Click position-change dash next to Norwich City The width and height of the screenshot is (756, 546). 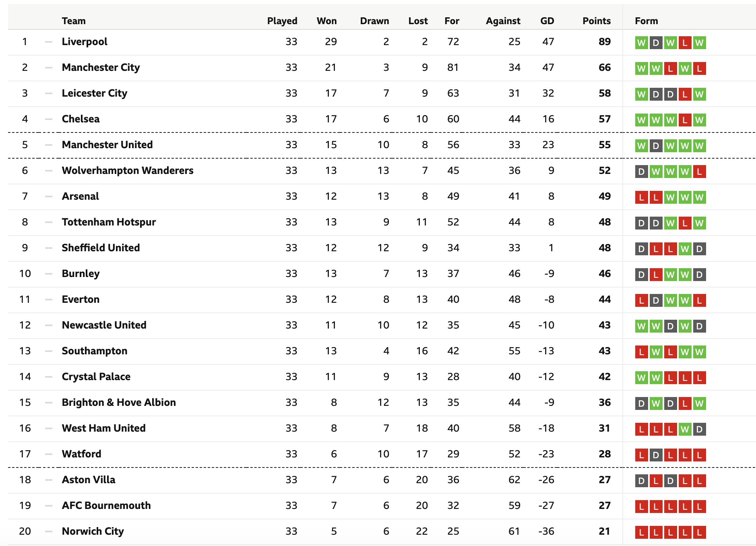pyautogui.click(x=49, y=532)
